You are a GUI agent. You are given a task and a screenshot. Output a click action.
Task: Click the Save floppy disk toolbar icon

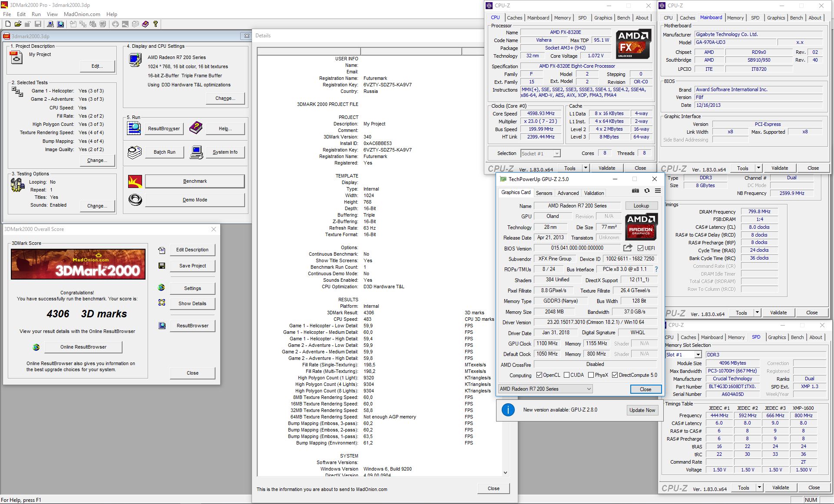(x=38, y=24)
